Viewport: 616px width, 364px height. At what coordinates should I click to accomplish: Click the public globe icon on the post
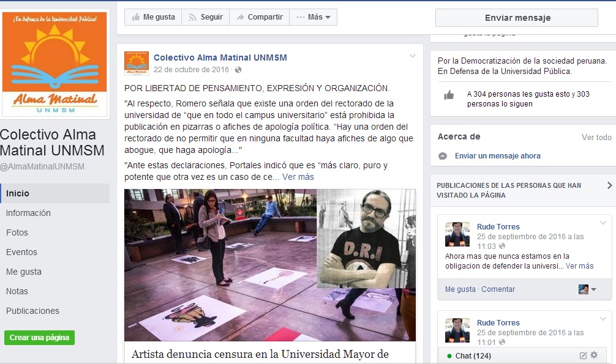point(238,70)
